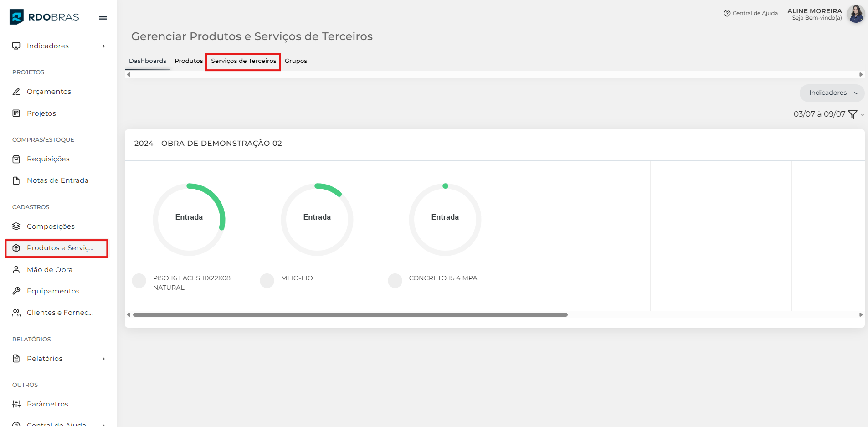Switch to the Serviços de Terceiros tab
Screen dimensions: 868x427
[x=243, y=61]
